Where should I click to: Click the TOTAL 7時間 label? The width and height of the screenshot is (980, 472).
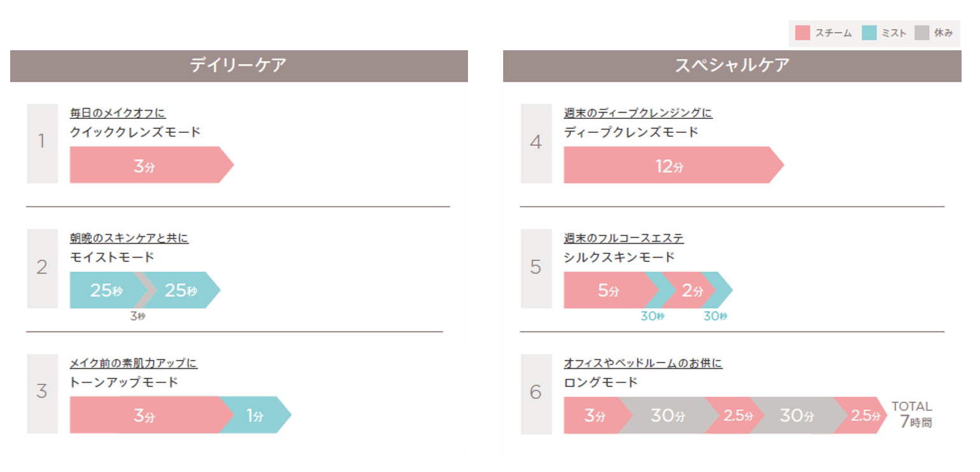pyautogui.click(x=912, y=414)
